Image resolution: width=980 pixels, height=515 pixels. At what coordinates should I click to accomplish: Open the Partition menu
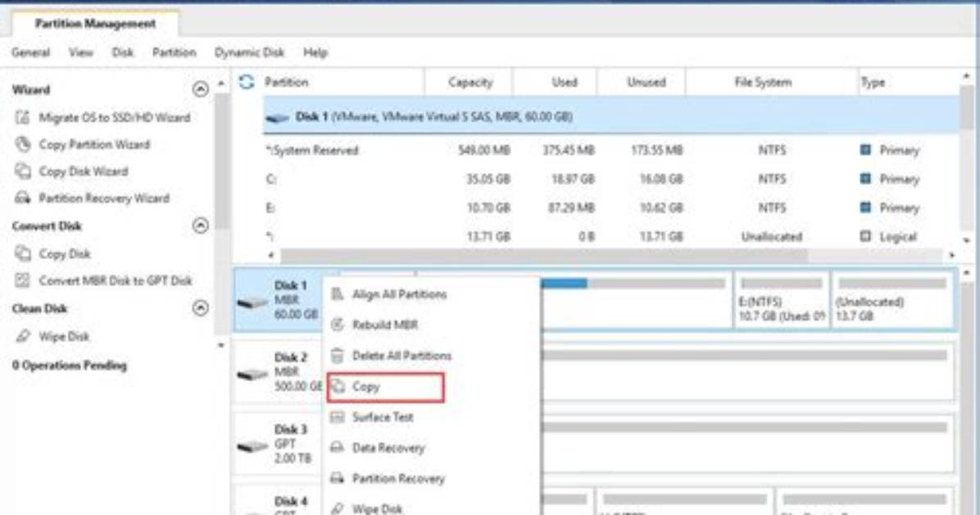click(175, 52)
